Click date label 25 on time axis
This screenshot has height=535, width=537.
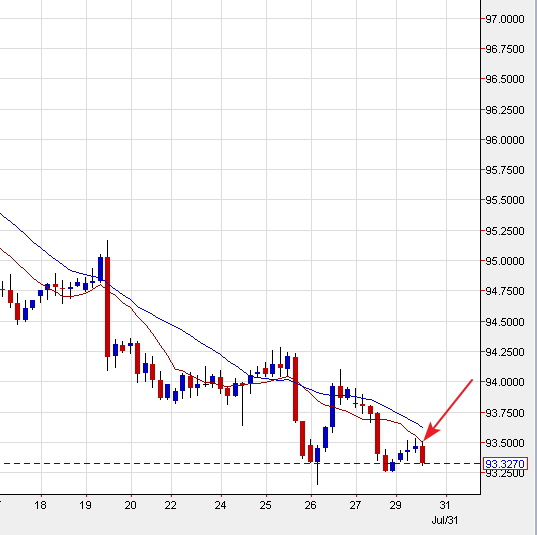click(x=265, y=505)
